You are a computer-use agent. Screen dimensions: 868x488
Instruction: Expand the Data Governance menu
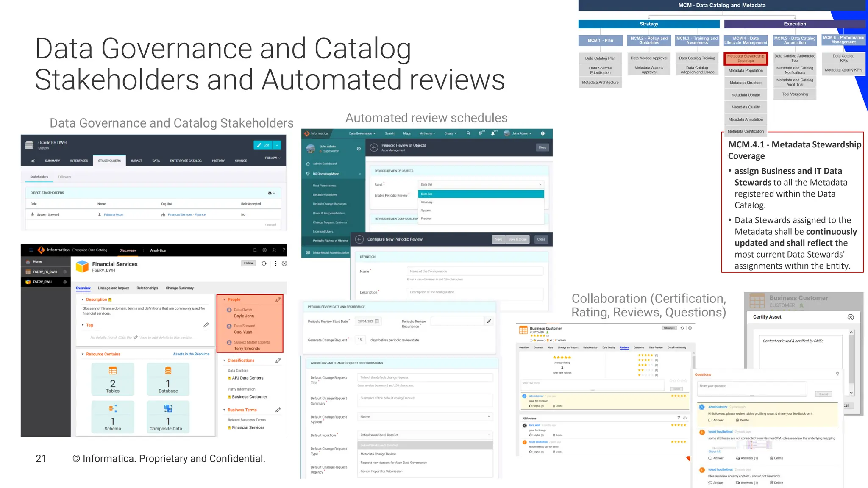[x=362, y=133]
